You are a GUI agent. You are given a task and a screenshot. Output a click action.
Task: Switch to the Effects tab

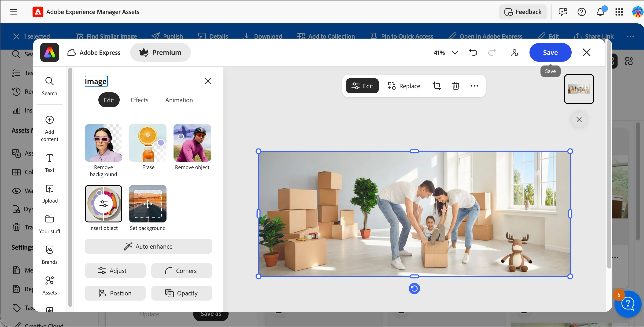[140, 100]
